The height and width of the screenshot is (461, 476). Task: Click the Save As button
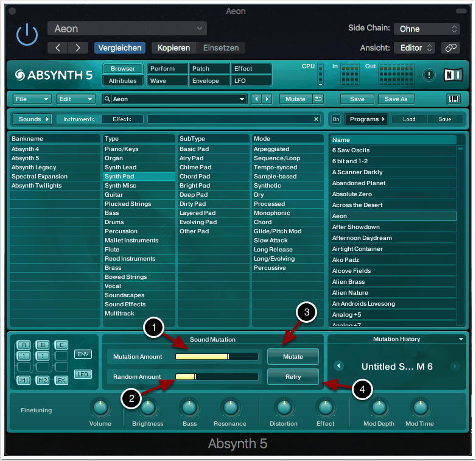(x=396, y=99)
